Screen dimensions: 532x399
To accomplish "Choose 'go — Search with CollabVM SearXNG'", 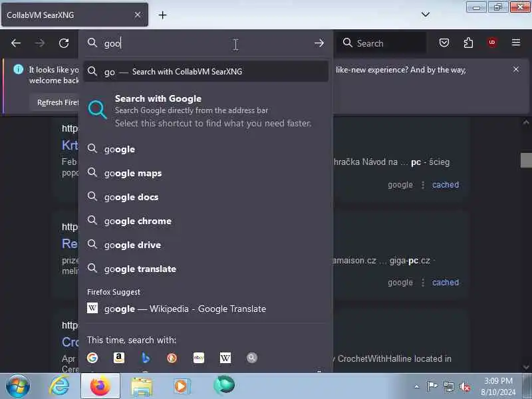I will [x=205, y=71].
